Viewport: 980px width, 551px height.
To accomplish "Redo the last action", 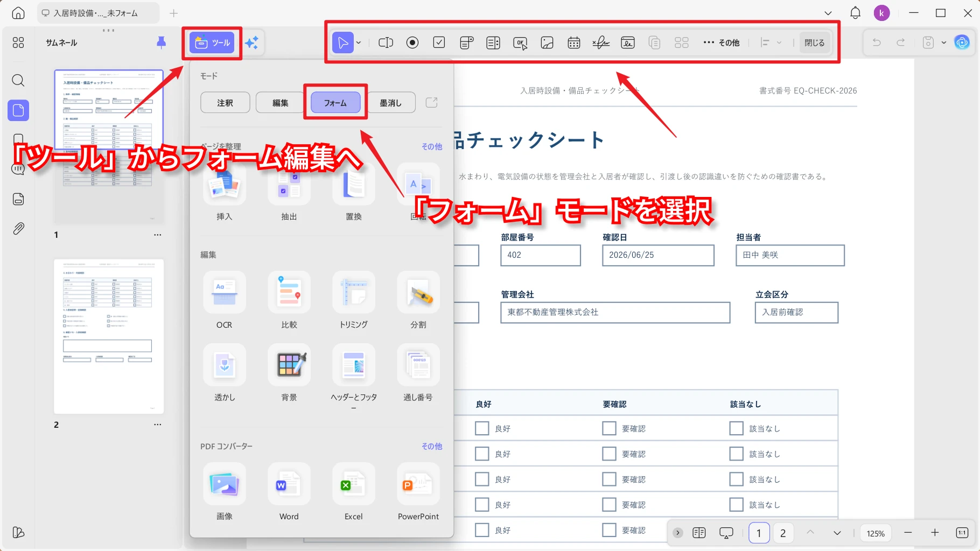I will click(901, 43).
